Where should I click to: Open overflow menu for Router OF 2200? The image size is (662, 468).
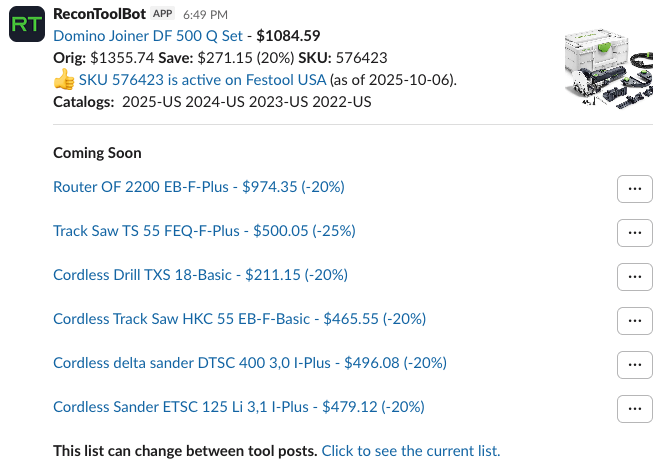click(x=634, y=188)
